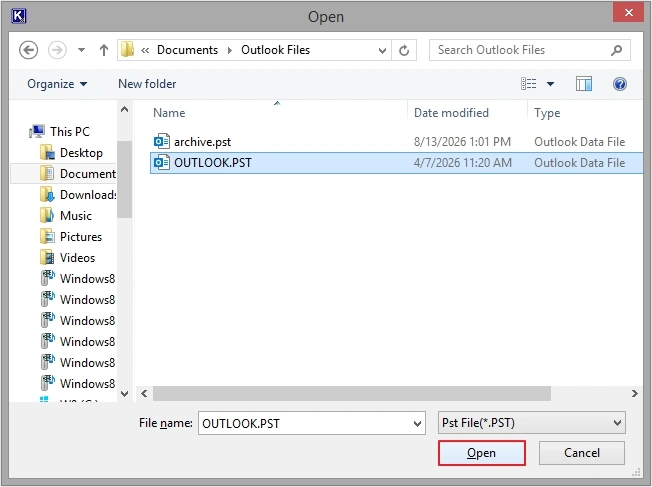Click the horizontal scrollbar left arrow
Screen dimensions: 652x487
point(144,393)
